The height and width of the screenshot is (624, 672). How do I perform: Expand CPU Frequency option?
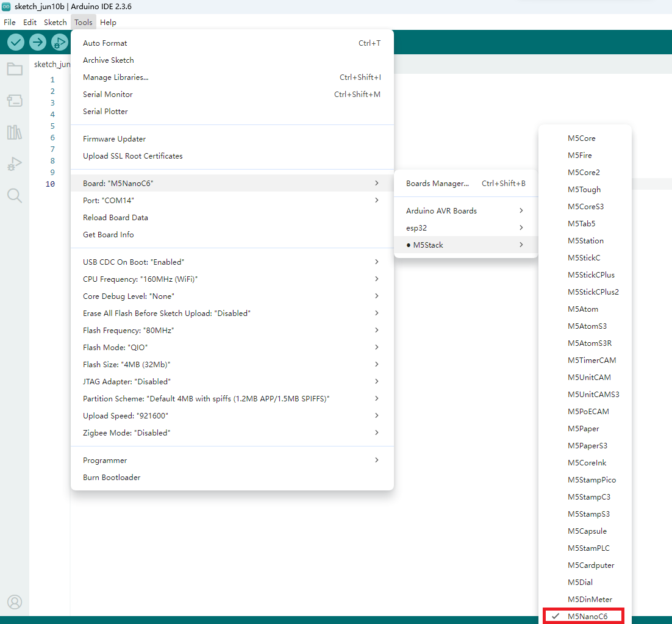232,279
